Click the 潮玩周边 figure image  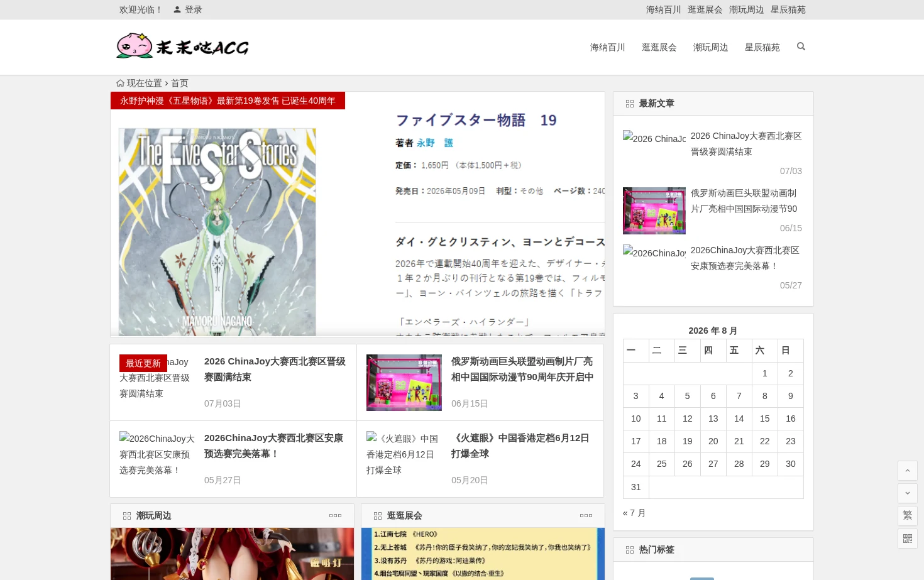coord(232,554)
